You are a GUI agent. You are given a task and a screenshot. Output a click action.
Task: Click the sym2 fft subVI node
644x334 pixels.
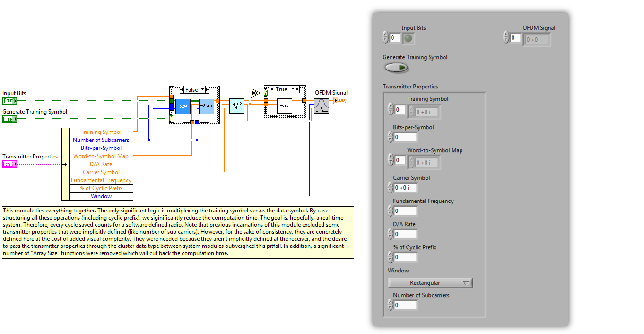[237, 106]
